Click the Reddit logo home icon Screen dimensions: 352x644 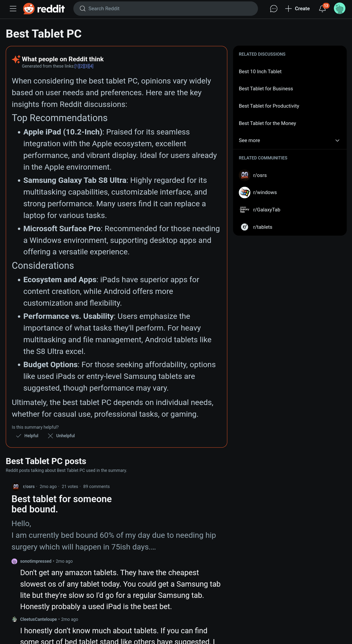point(29,9)
